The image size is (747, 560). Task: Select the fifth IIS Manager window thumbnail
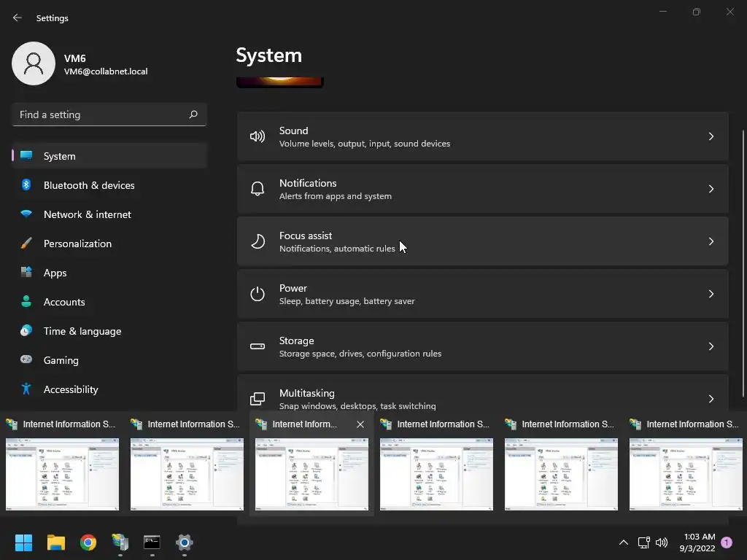click(x=561, y=474)
